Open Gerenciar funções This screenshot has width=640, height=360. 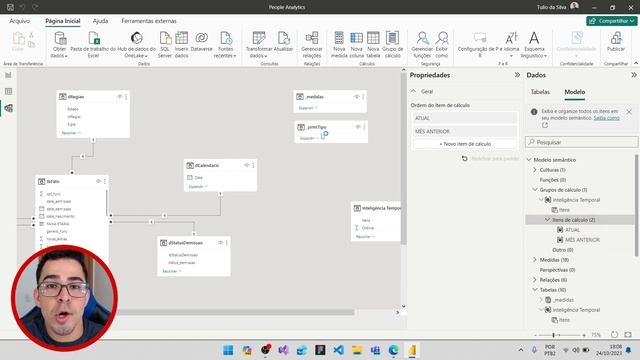(422, 44)
